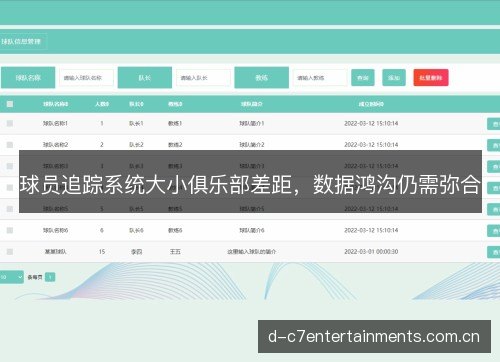Click the 成立时间 value in row 球队名称2
Screen dimensions: 500x362
(371, 145)
